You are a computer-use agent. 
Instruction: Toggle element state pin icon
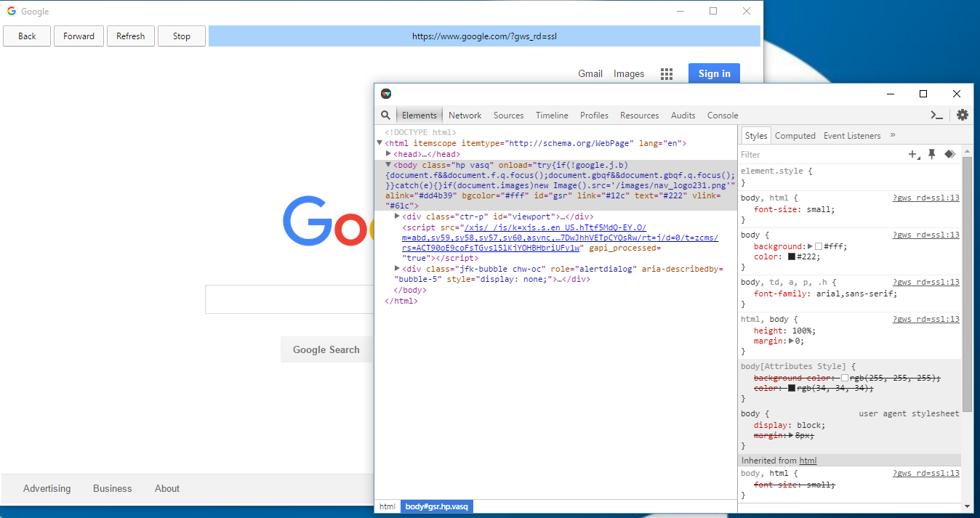coord(932,154)
